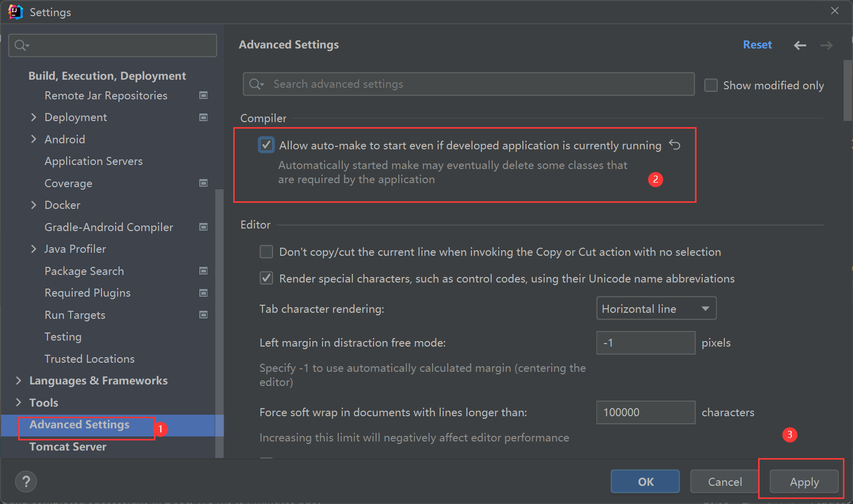The image size is (853, 504).
Task: Click the forward arrow navigation icon
Action: point(826,45)
